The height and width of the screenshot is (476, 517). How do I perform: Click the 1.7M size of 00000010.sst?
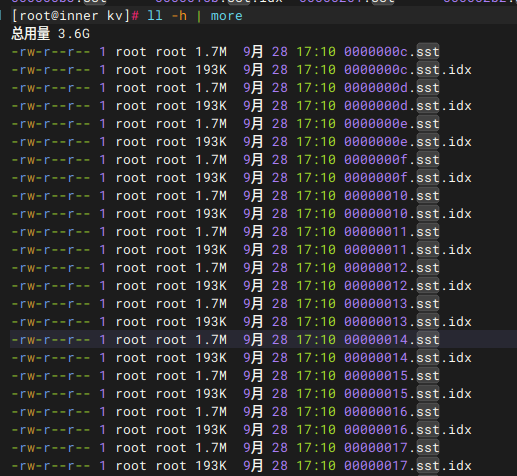(211, 196)
